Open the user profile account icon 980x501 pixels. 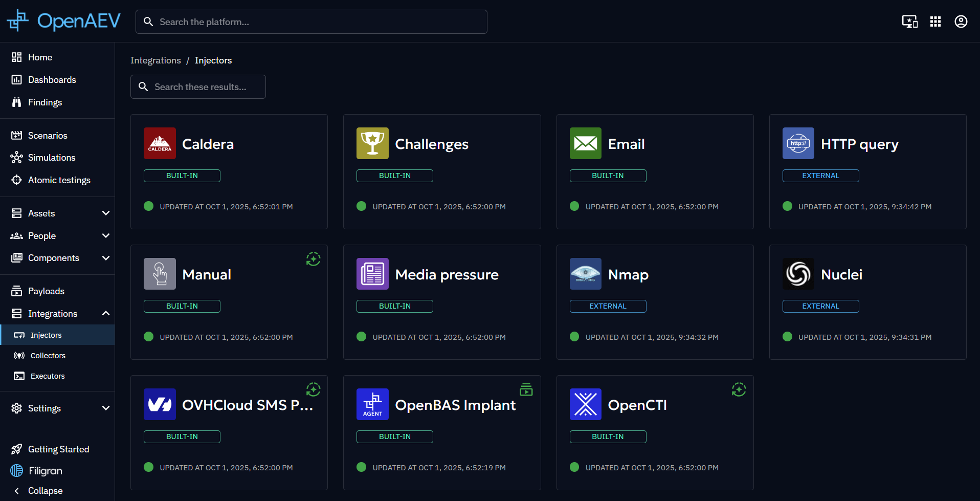(961, 21)
